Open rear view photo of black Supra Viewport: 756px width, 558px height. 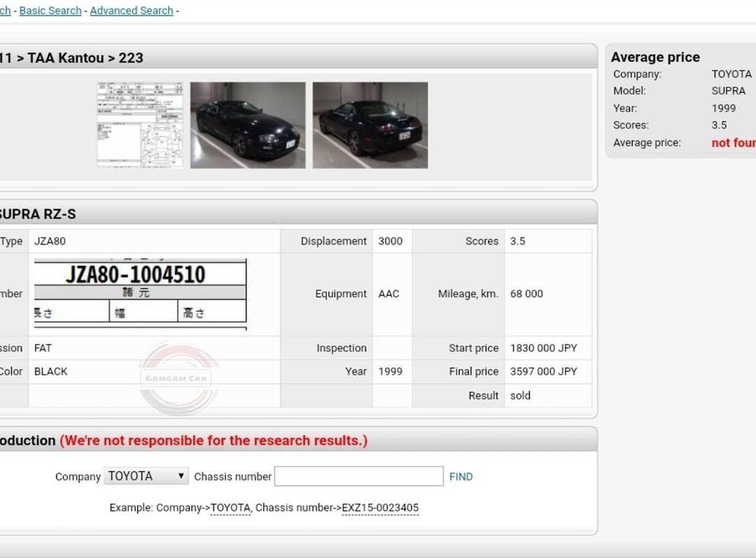click(x=370, y=125)
